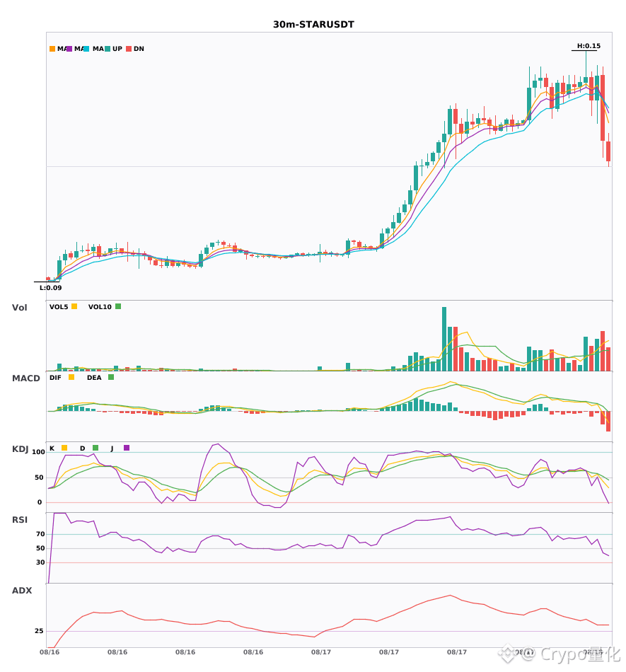Click the green VOL10 legend square
Image resolution: width=626 pixels, height=672 pixels.
[x=118, y=306]
